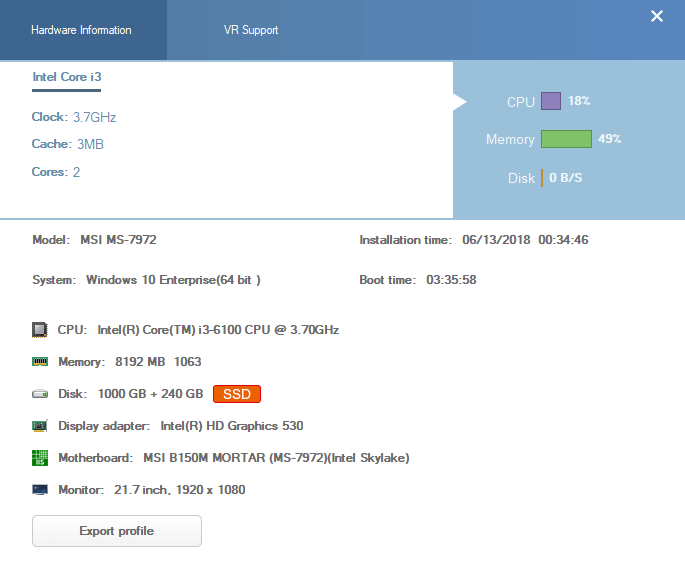Select the Hardware Information tab

tap(81, 30)
